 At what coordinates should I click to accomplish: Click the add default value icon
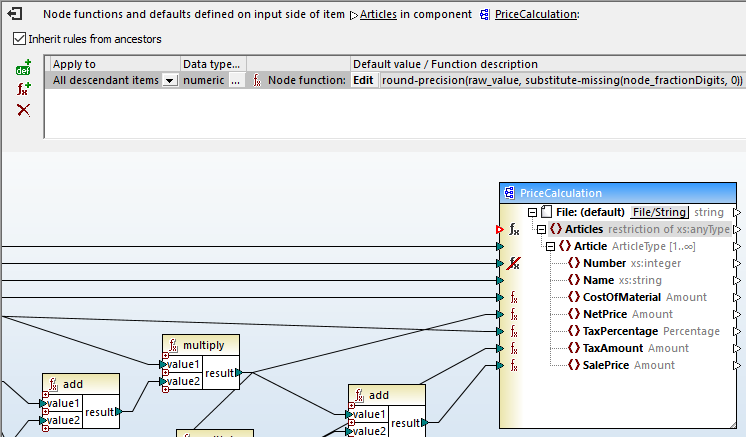[23, 69]
